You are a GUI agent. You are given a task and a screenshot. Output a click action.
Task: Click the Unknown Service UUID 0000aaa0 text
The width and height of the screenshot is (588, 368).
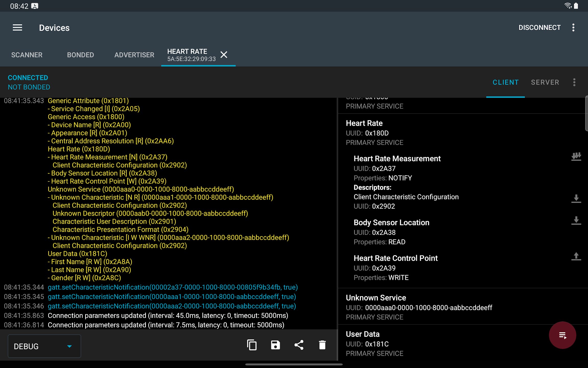(428, 308)
